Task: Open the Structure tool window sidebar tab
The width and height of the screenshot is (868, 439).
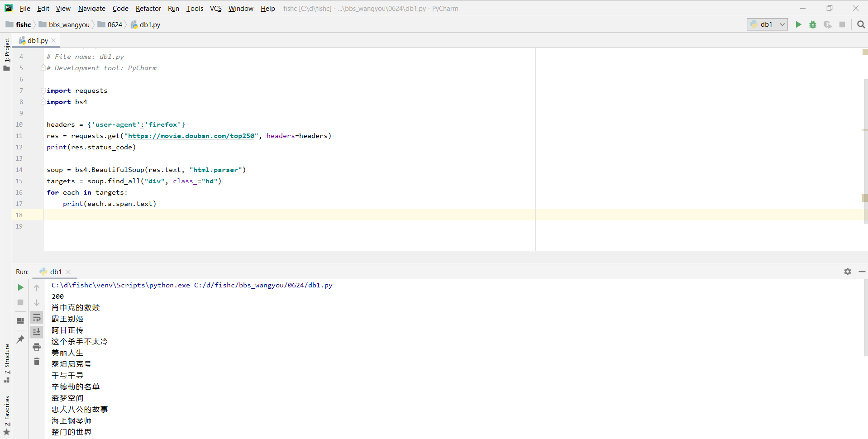Action: click(7, 363)
